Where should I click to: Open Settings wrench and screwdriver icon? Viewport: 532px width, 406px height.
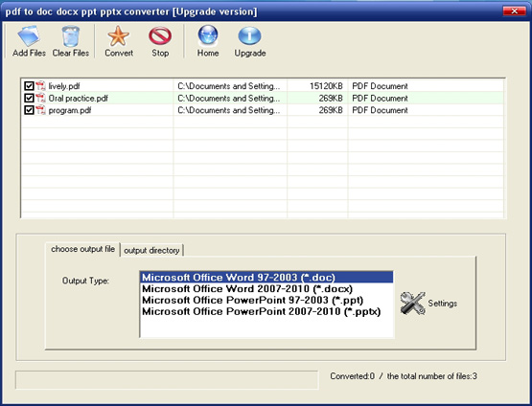412,303
